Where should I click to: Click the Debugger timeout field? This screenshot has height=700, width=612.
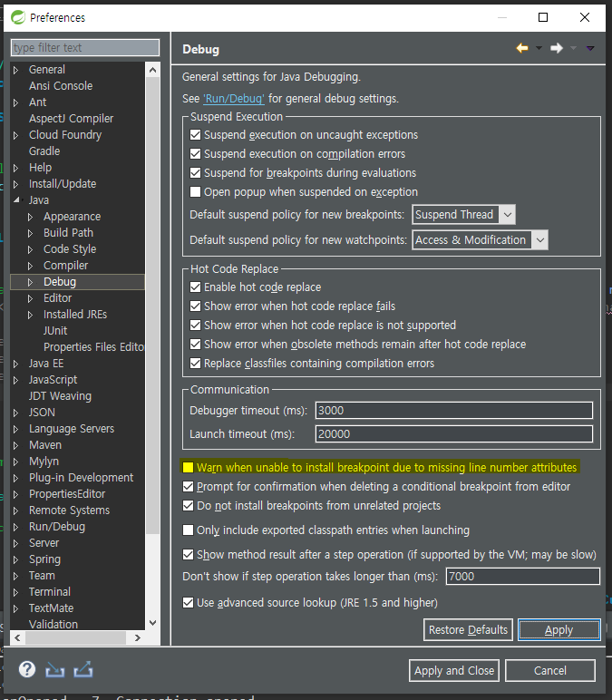point(454,410)
